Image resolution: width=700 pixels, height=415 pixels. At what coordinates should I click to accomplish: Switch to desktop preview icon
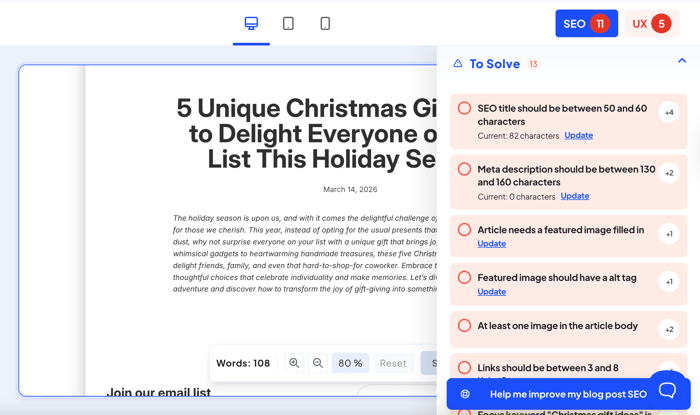coord(251,23)
